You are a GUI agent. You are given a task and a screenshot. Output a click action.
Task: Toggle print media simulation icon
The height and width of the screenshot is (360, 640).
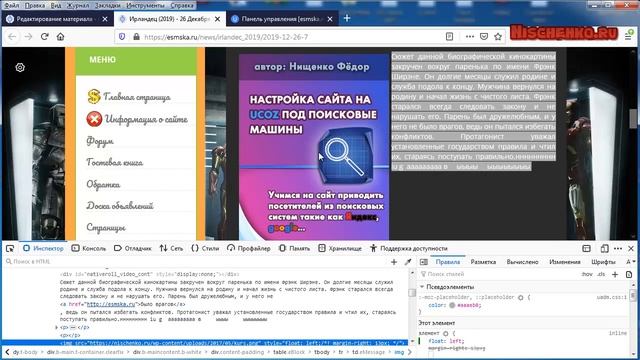click(629, 274)
